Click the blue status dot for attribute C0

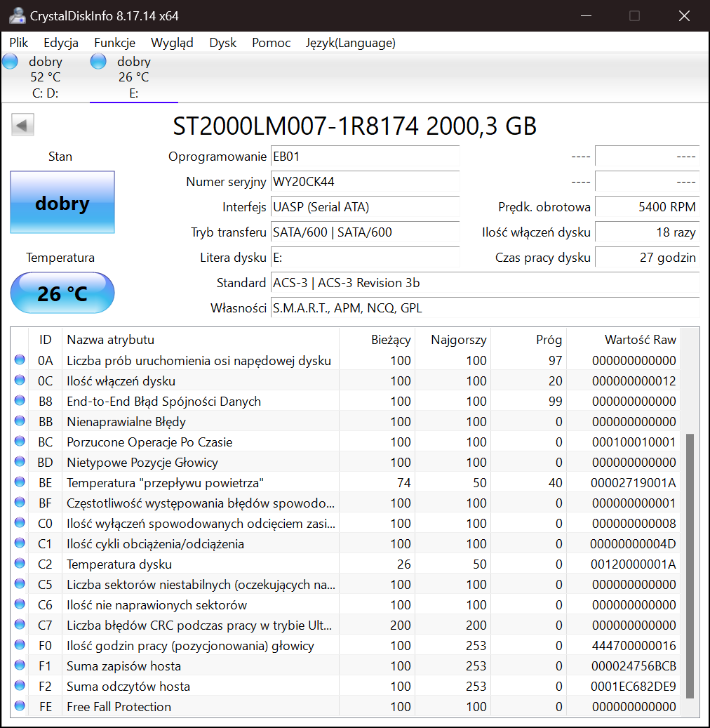click(20, 523)
